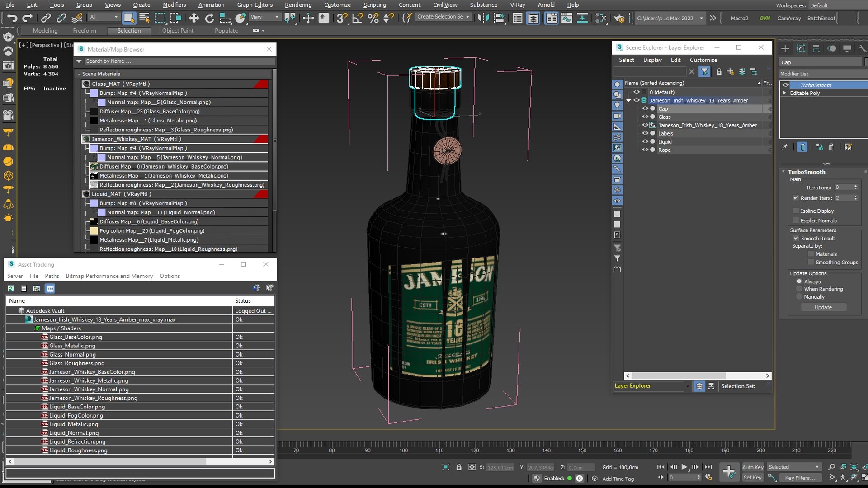Remove modifier with the trash icon
This screenshot has width=868, height=488.
[831, 147]
